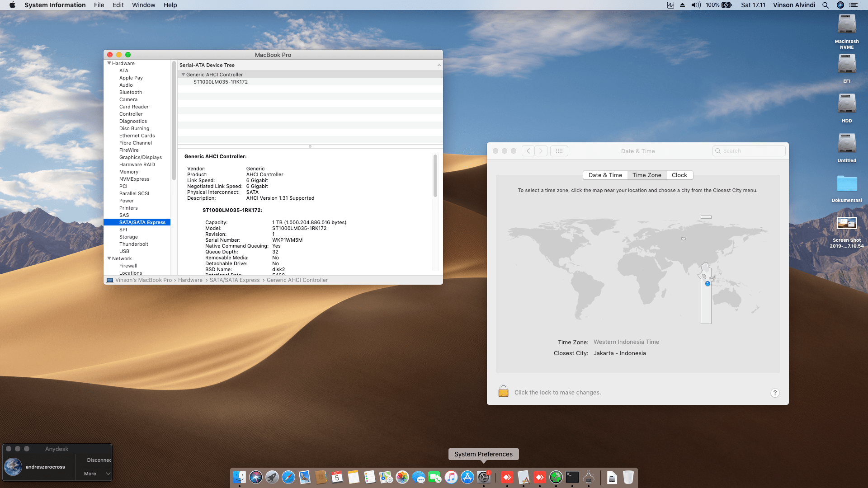
Task: Select the SPI category in System Information
Action: 123,230
